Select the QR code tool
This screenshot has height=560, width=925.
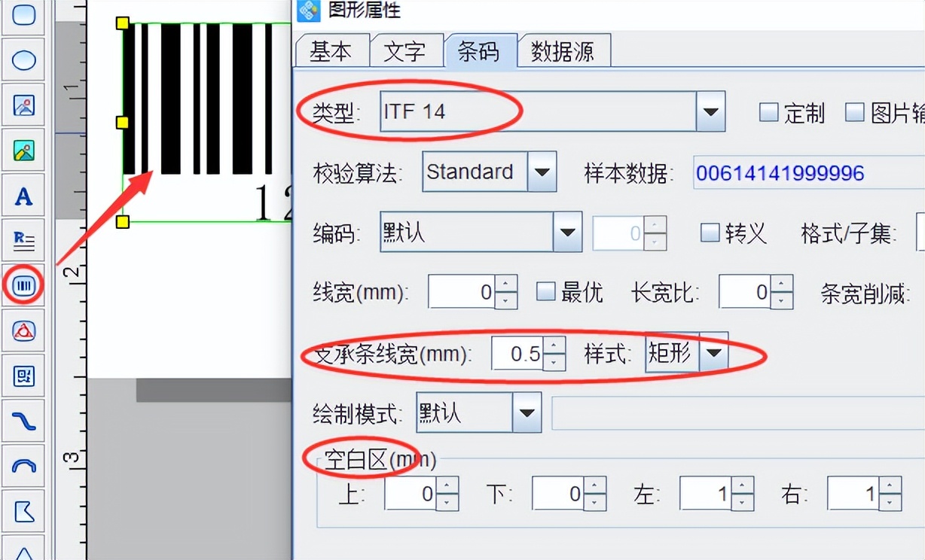23,375
